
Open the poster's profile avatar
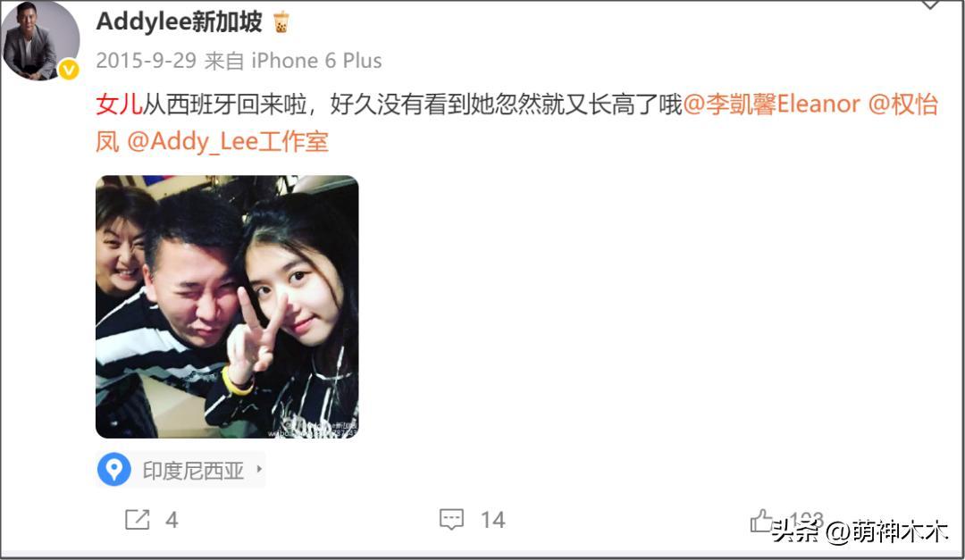(x=40, y=40)
